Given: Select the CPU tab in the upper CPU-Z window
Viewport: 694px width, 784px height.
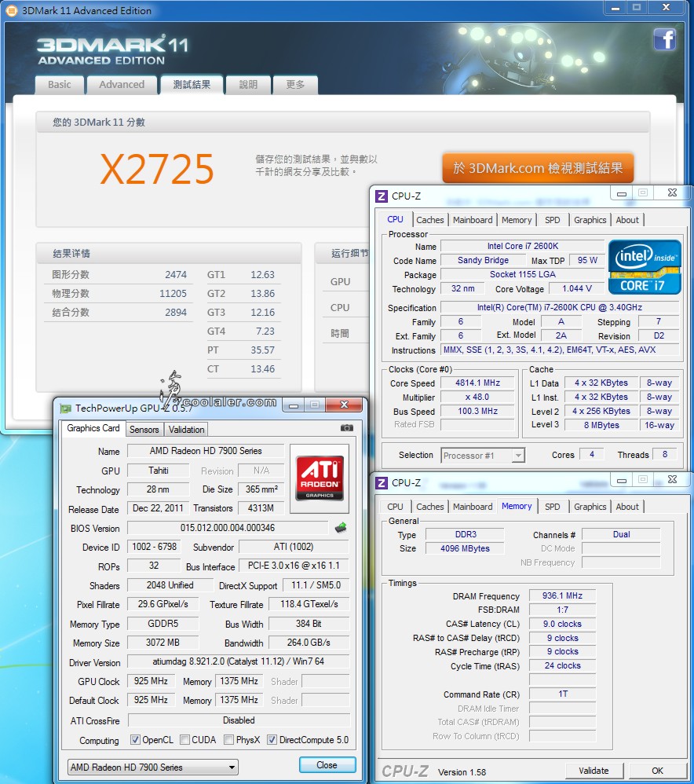Looking at the screenshot, I should [395, 219].
